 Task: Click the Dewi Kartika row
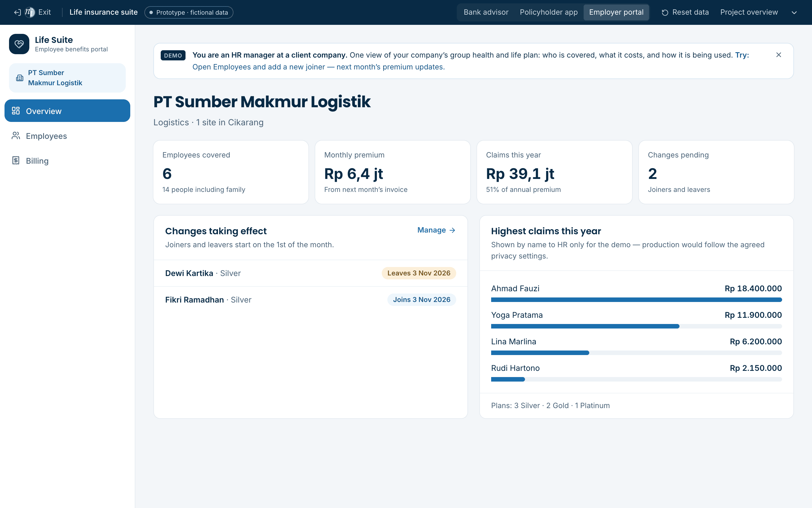[x=310, y=273]
